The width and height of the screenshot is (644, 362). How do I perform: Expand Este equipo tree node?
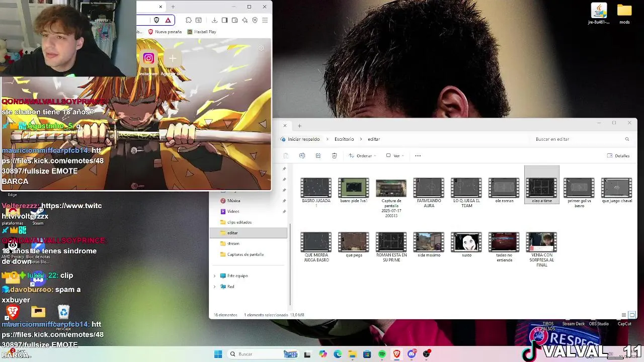(215, 276)
